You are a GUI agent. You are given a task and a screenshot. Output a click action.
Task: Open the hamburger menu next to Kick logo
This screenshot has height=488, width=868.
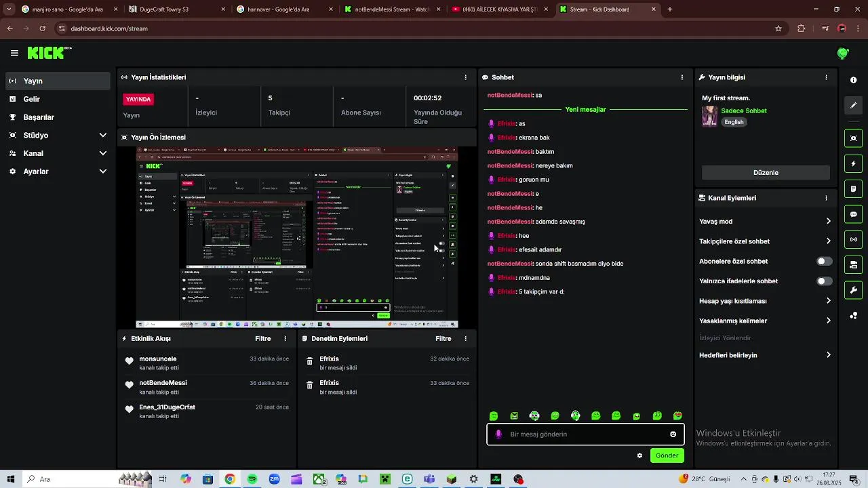pyautogui.click(x=14, y=53)
